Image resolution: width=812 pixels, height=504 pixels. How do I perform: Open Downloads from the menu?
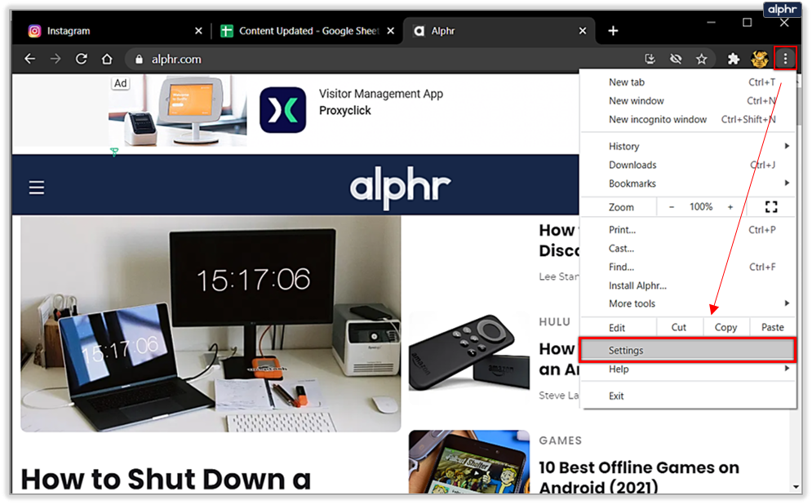pos(688,165)
